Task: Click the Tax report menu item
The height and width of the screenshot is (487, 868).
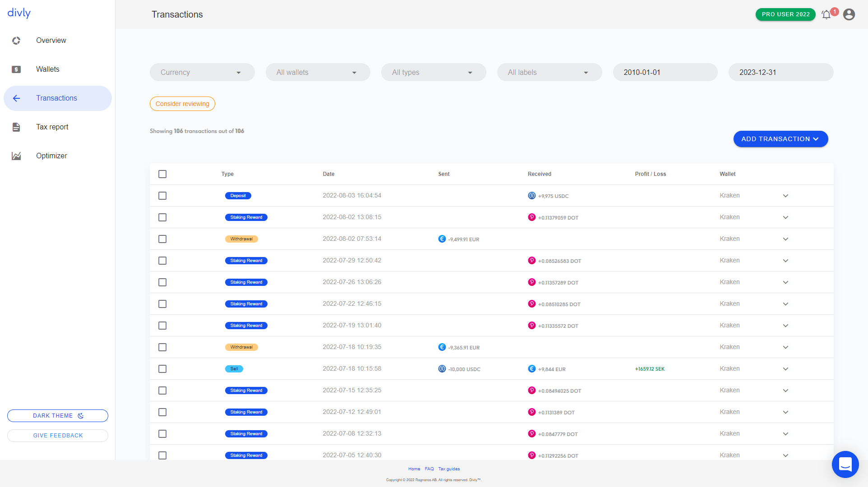Action: (52, 126)
